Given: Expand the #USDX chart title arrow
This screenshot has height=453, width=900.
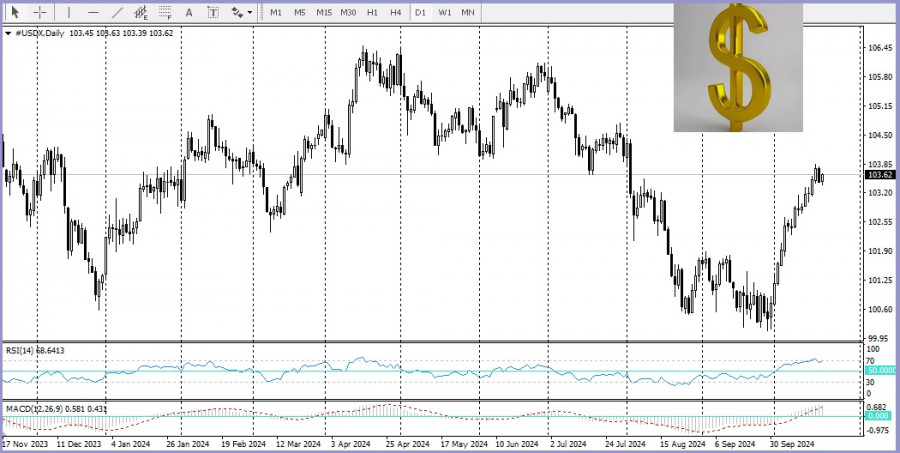Looking at the screenshot, I should pyautogui.click(x=8, y=33).
